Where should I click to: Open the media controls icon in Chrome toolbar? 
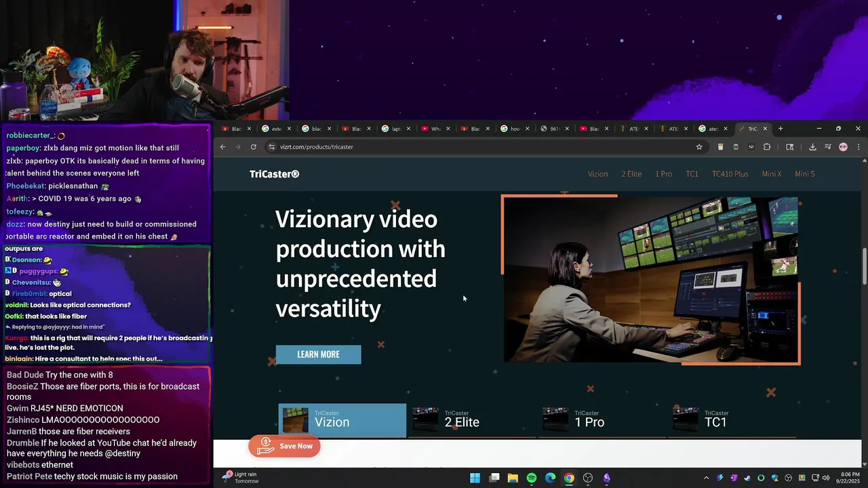pos(827,147)
